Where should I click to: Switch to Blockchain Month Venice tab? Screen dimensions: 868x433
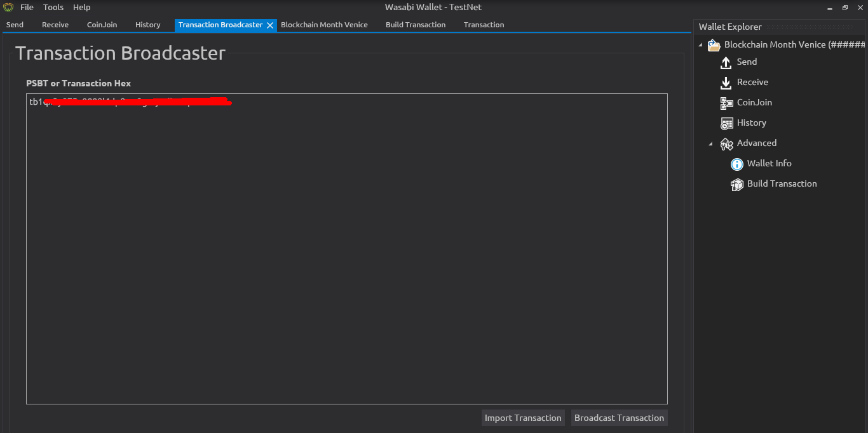point(324,25)
